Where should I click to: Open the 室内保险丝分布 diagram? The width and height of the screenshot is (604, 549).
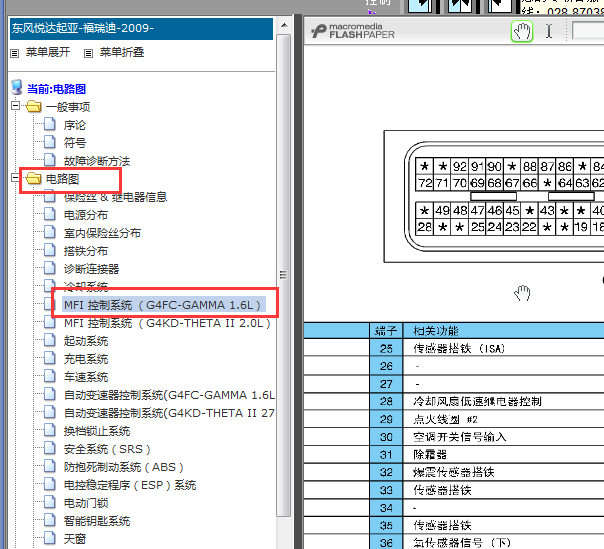coord(102,233)
